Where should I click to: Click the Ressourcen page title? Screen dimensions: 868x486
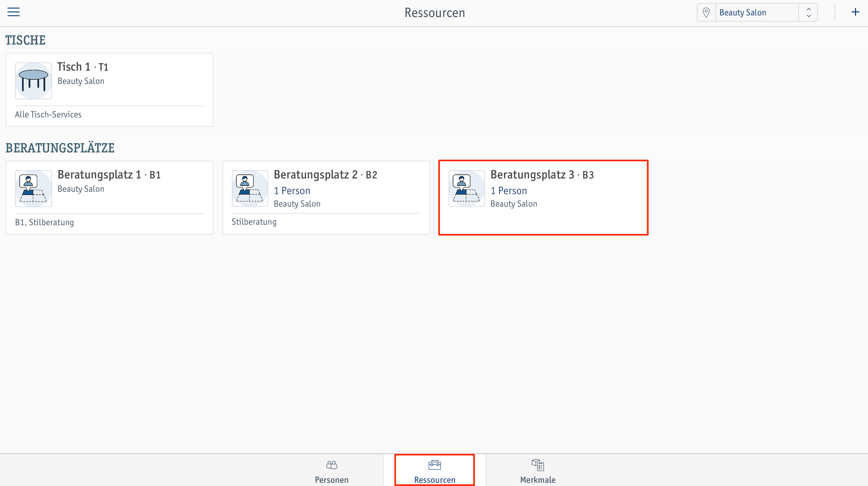pos(435,13)
